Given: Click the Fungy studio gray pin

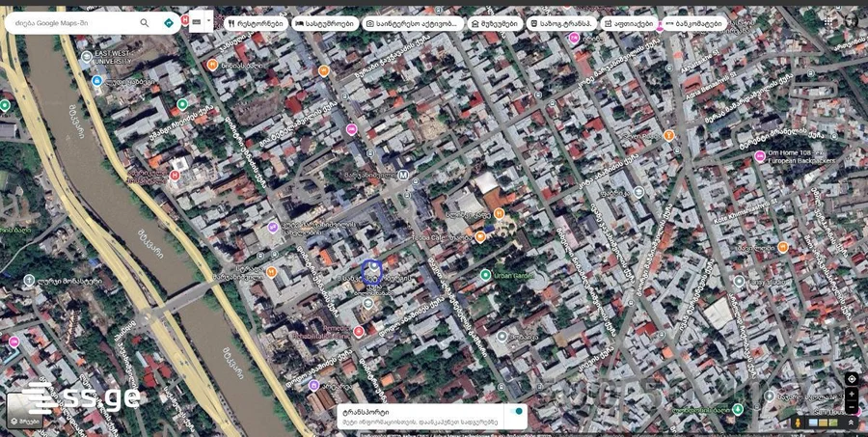Looking at the screenshot, I should (x=739, y=281).
